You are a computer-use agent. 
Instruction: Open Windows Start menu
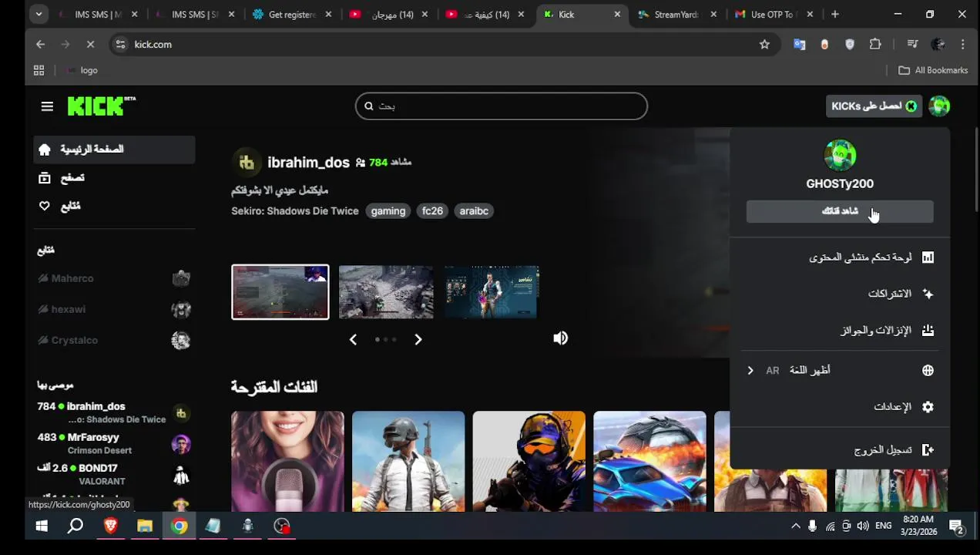[x=42, y=526]
